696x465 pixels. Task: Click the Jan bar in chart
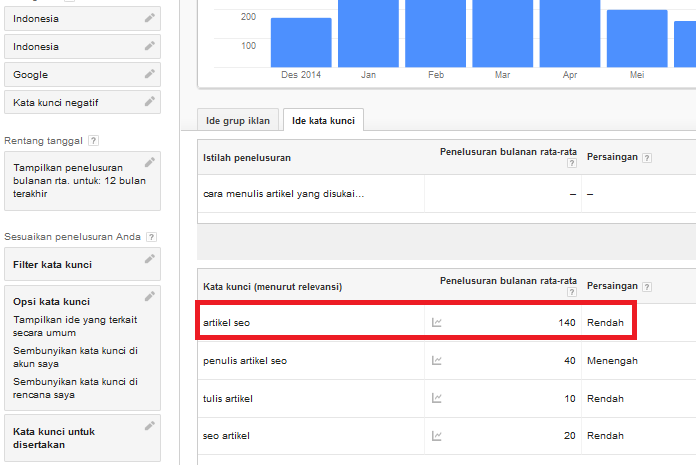368,34
